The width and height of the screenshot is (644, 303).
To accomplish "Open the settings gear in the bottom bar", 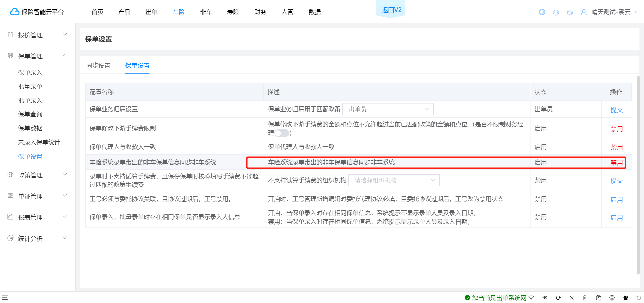I will [x=612, y=298].
